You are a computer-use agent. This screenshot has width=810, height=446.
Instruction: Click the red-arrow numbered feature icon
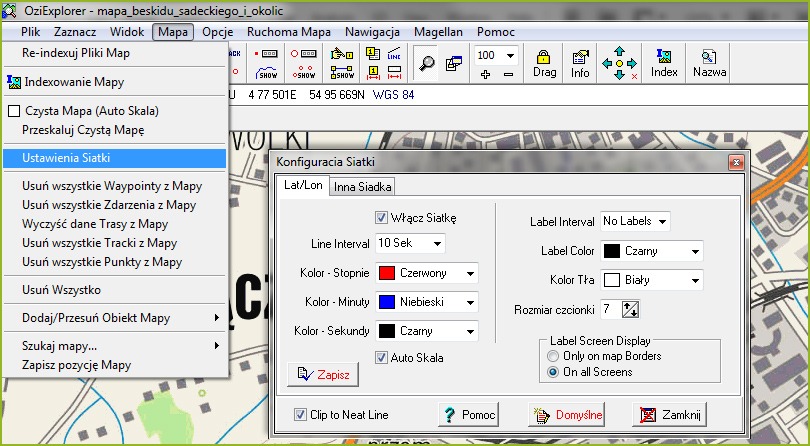373,72
